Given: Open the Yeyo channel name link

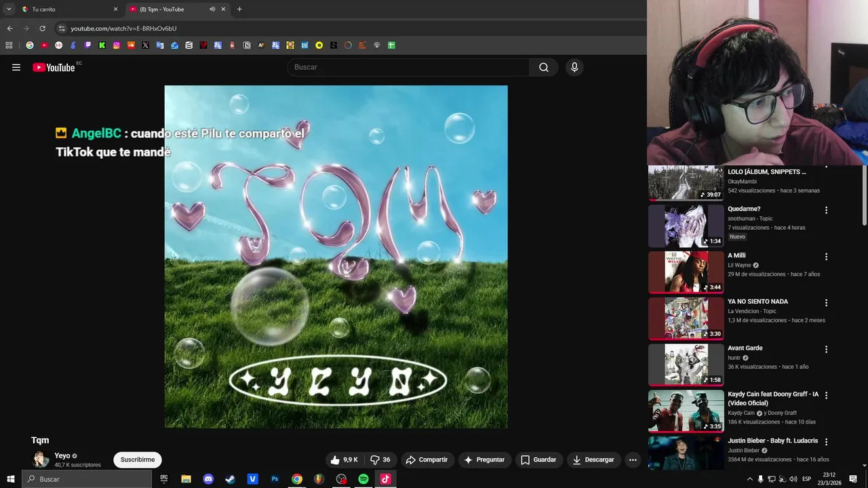Looking at the screenshot, I should coord(62,456).
